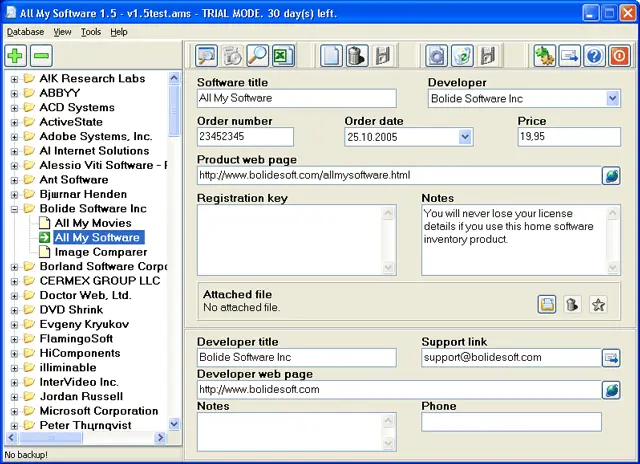Viewport: 640px width, 464px height.
Task: Click the support link email icon
Action: 611,357
